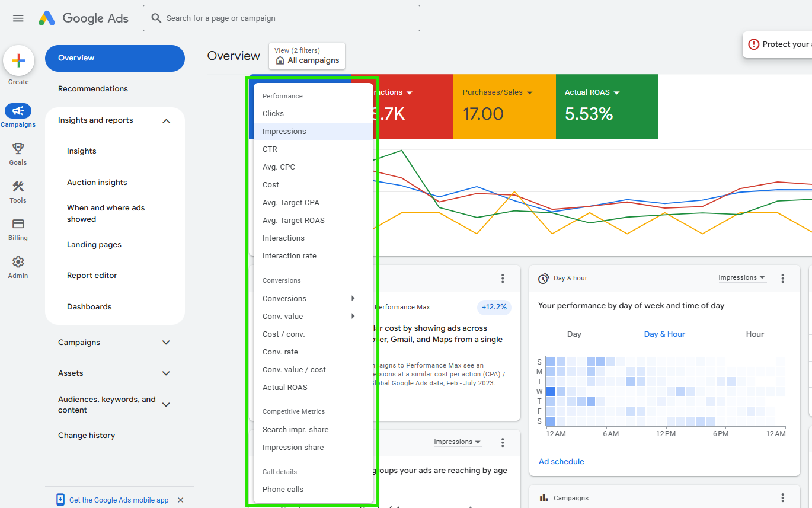
Task: Choose Avg. CPC metric
Action: [x=314, y=167]
